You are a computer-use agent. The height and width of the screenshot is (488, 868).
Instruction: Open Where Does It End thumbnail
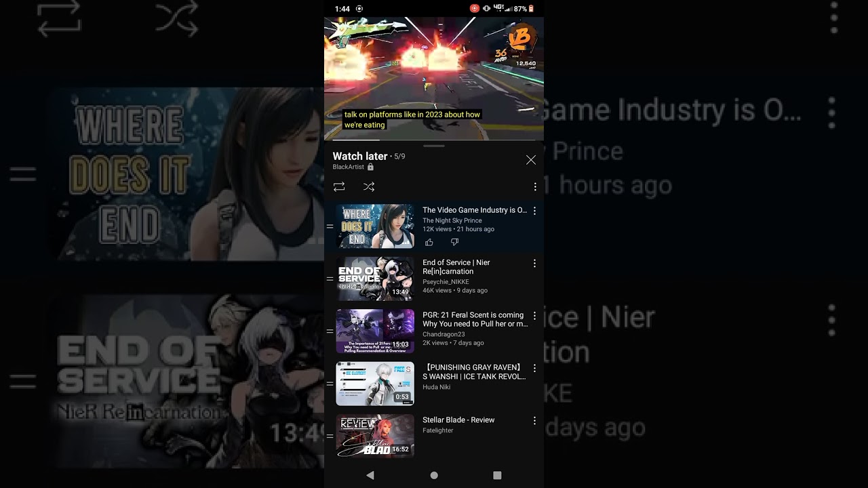pos(375,226)
